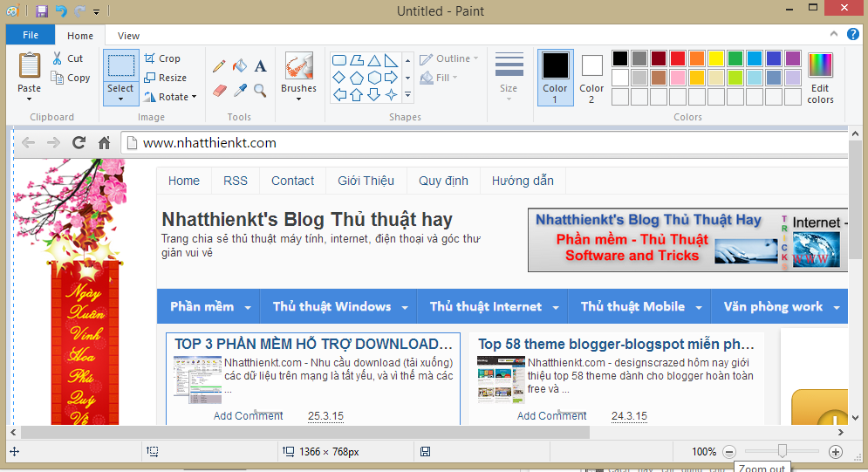
Task: Open the Customize Quick Access Toolbar dropdown
Action: (x=96, y=11)
